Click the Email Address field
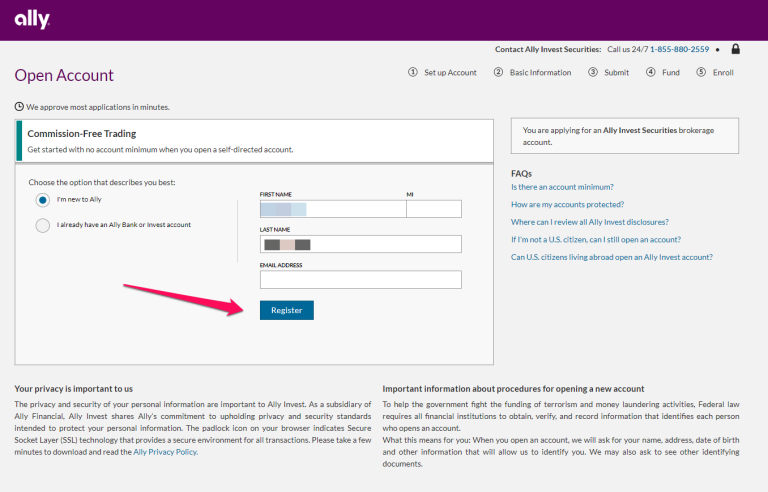The height and width of the screenshot is (492, 768). [x=360, y=280]
